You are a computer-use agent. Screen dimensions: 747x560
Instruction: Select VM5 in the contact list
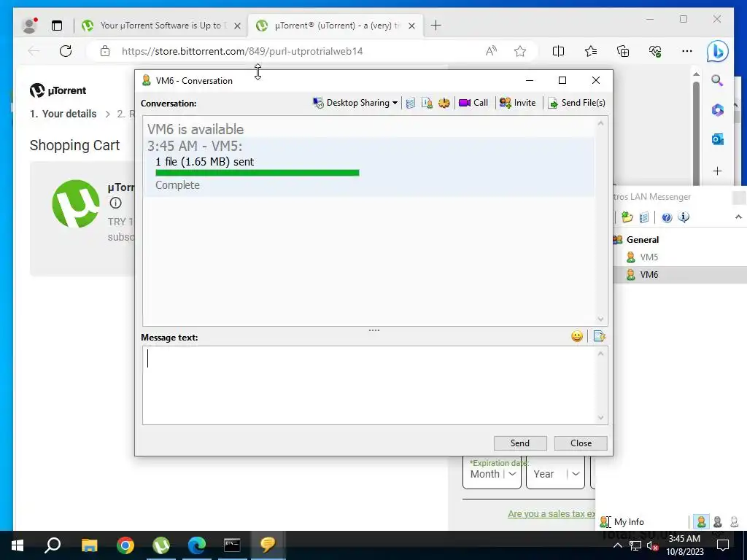(649, 257)
